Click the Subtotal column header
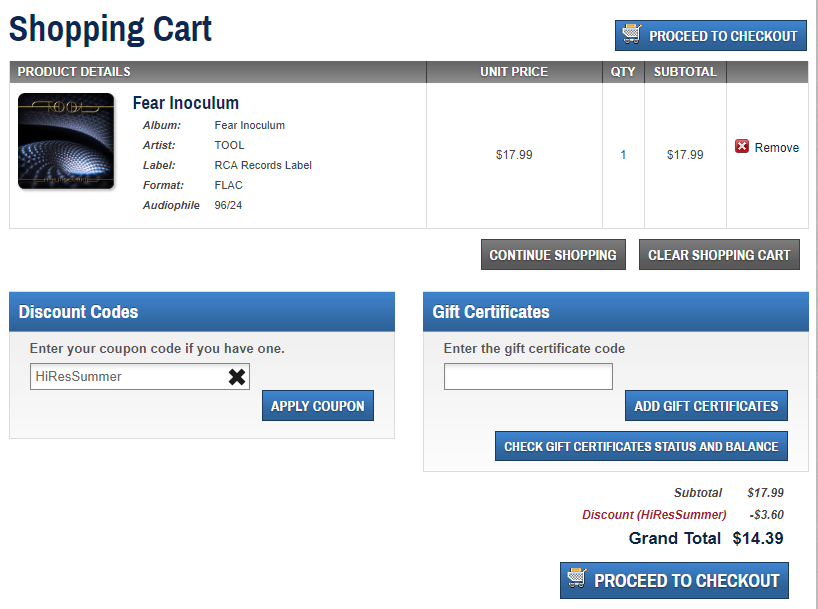 point(685,71)
